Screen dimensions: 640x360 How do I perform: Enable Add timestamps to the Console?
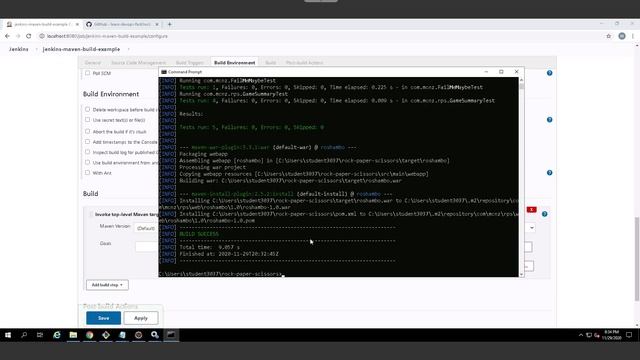tap(87, 142)
